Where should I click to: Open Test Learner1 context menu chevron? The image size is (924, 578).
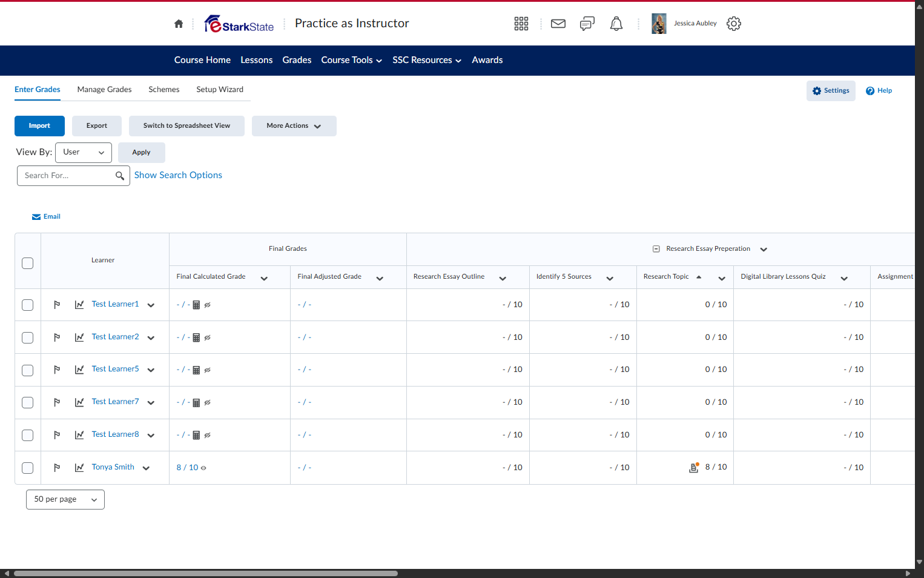click(151, 305)
